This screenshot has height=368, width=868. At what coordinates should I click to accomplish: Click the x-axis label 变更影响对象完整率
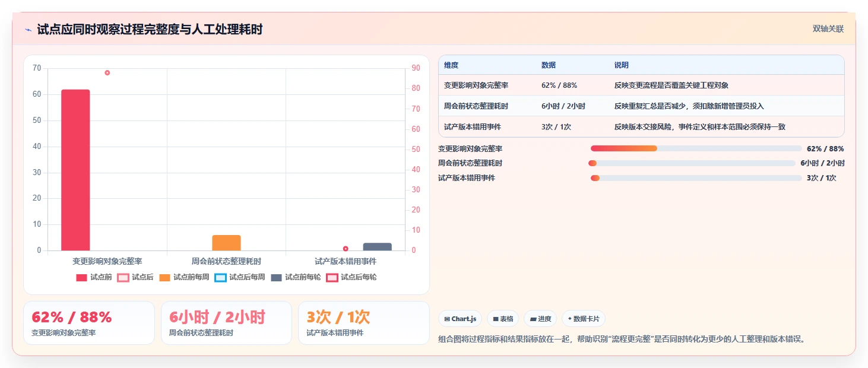click(x=107, y=261)
